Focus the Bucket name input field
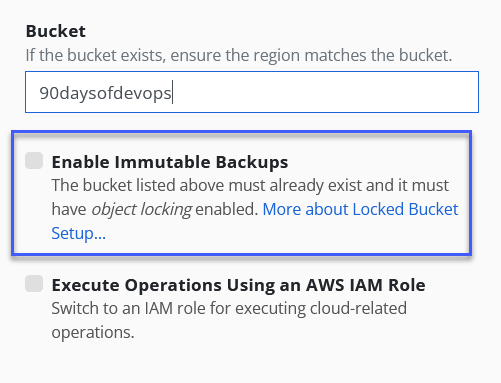This screenshot has height=383, width=501. (252, 92)
